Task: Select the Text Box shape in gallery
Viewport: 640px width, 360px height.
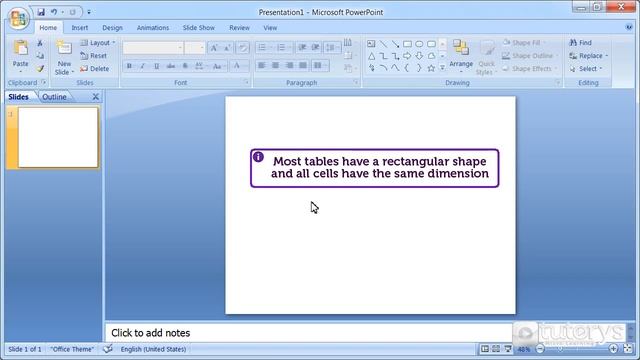Action: pos(371,44)
